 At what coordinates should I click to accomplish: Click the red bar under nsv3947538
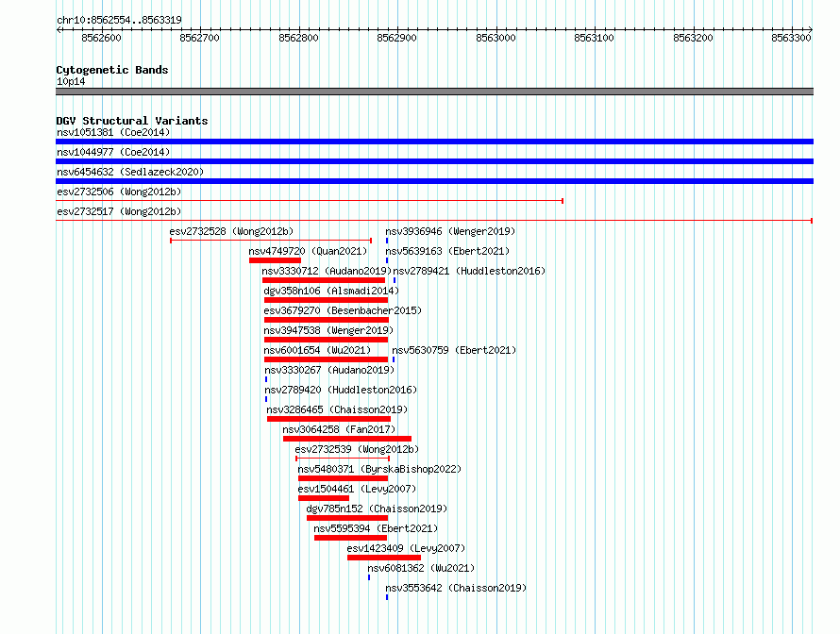point(326,340)
